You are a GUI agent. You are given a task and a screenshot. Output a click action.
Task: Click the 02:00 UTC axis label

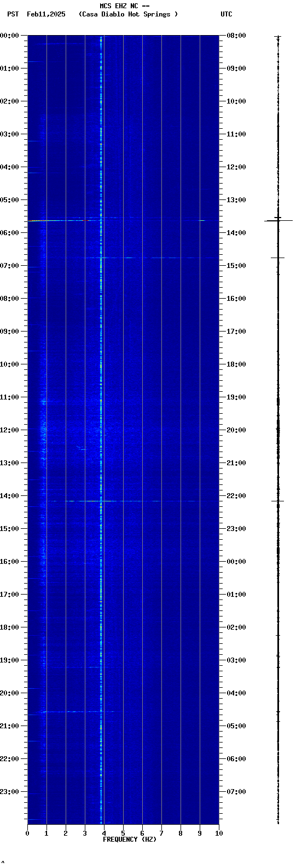(236, 627)
